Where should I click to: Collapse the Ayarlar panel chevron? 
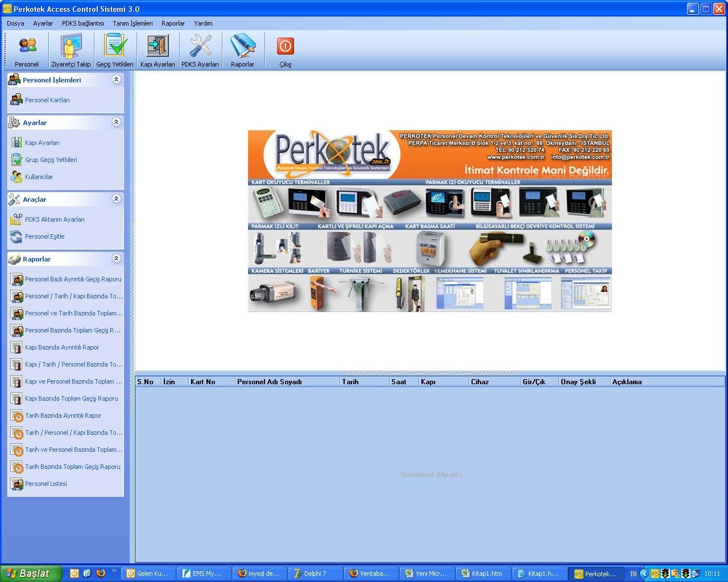tap(117, 122)
